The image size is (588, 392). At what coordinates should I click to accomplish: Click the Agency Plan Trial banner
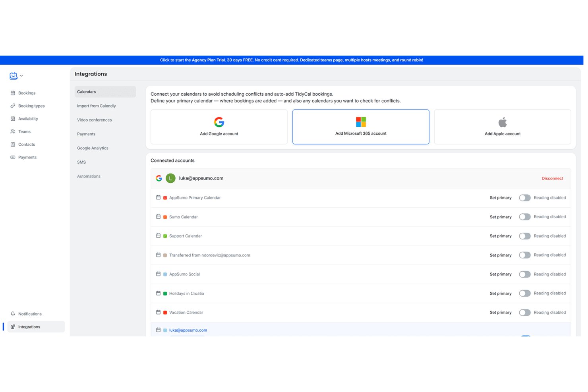point(292,60)
